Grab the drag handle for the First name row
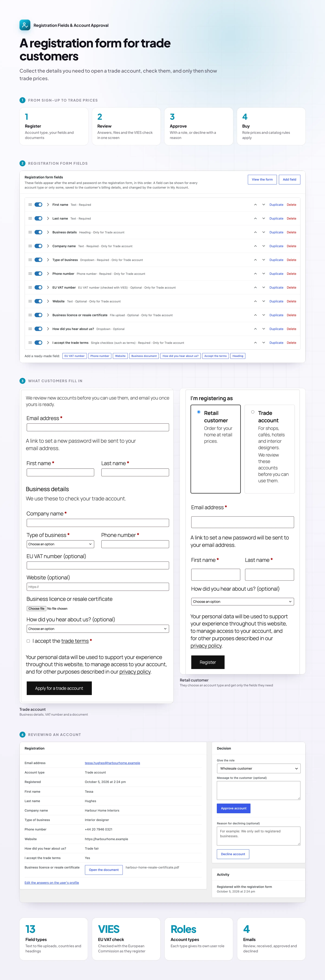 point(30,205)
